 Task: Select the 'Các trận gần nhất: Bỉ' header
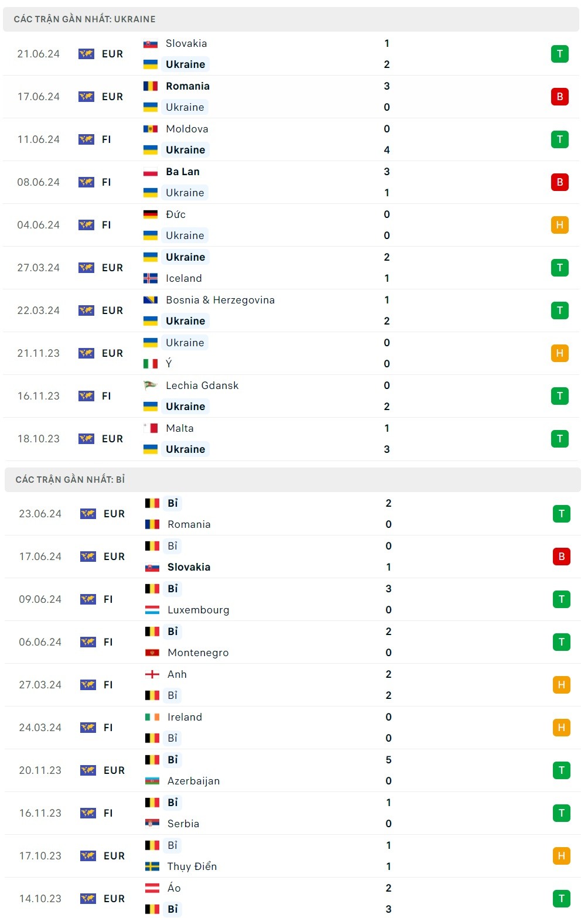point(70,480)
